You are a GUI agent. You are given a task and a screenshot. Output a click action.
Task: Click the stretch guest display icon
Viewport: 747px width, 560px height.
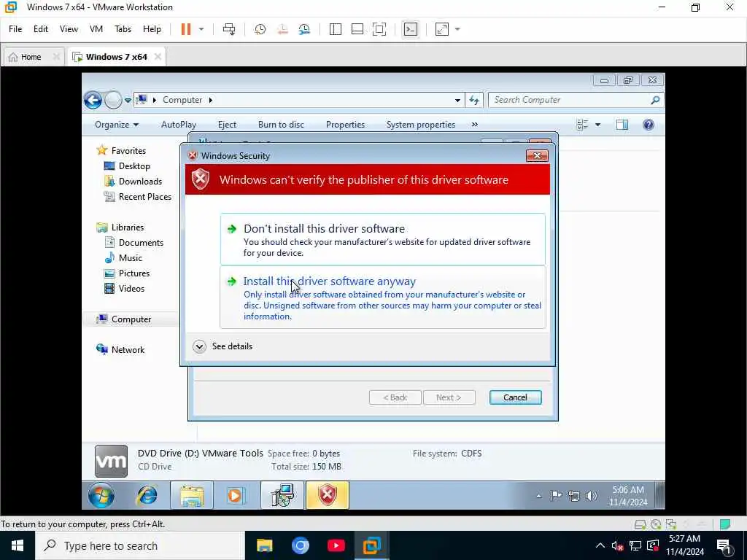442,29
